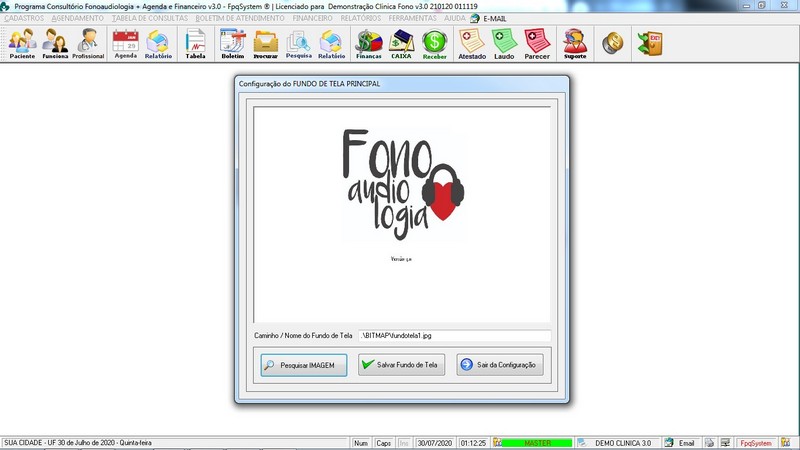The width and height of the screenshot is (800, 450).
Task: Click the FpqSystem label in status bar
Action: (x=756, y=443)
